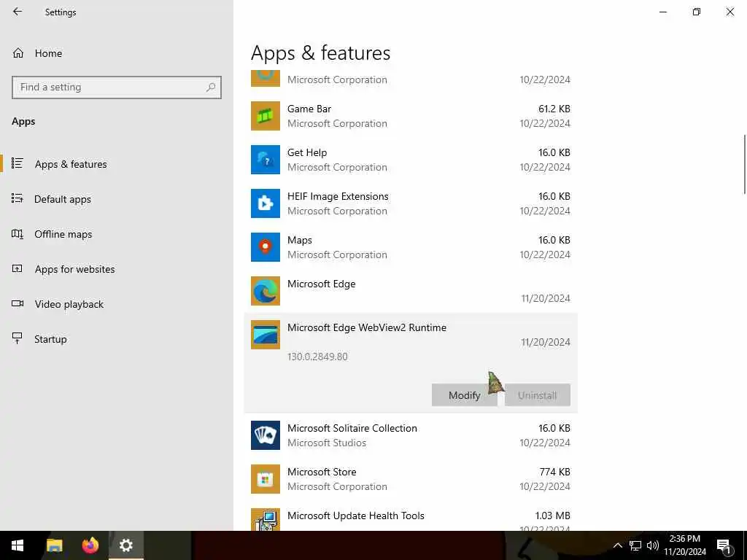Click the 1.03 MB size value
The height and width of the screenshot is (560, 747).
[553, 516]
